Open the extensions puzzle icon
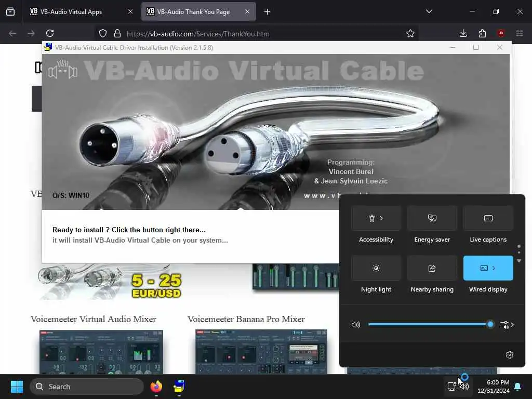Image resolution: width=532 pixels, height=399 pixels. pyautogui.click(x=482, y=33)
